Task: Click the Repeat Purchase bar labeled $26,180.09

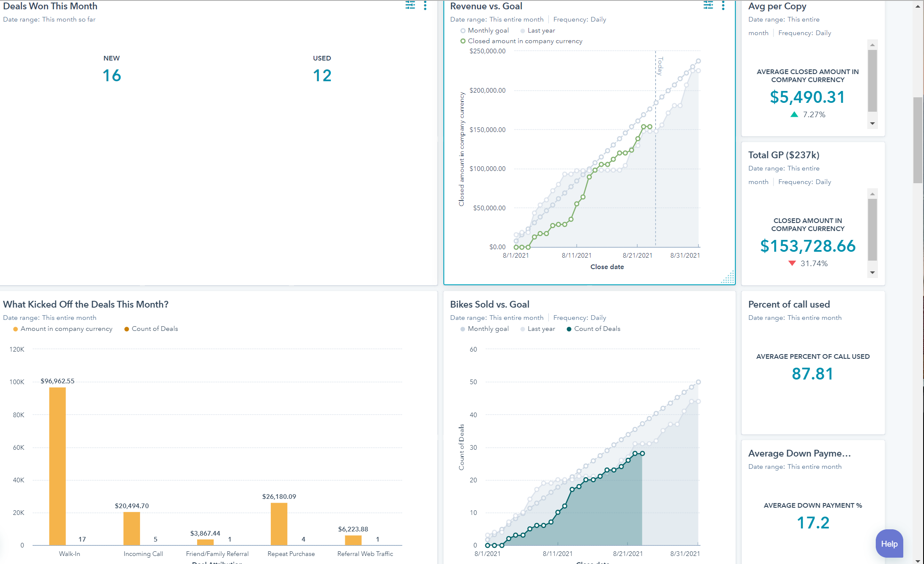Action: coord(279,524)
